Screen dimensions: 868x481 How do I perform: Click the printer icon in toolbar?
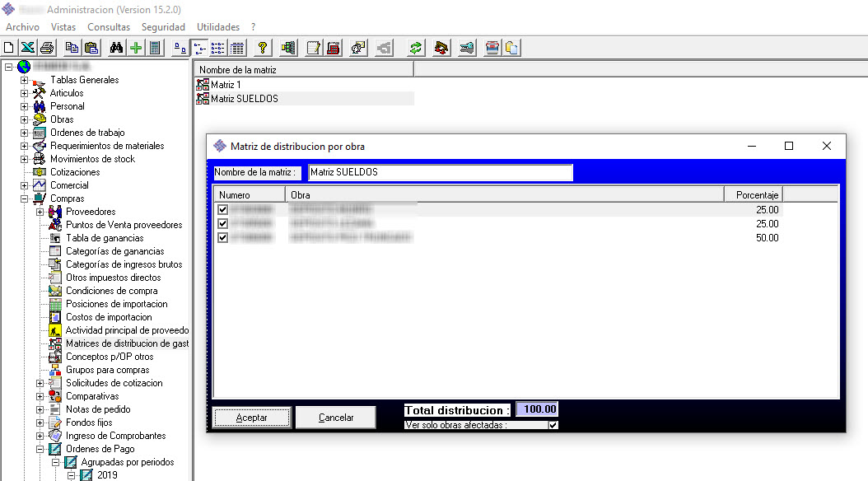pyautogui.click(x=47, y=48)
